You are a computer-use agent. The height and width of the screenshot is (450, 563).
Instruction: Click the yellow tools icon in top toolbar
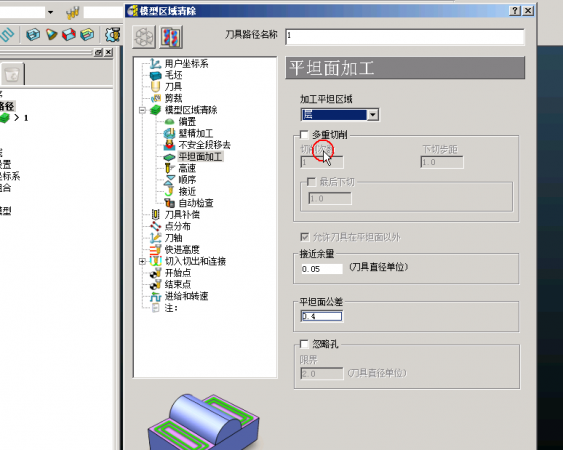coord(72,13)
